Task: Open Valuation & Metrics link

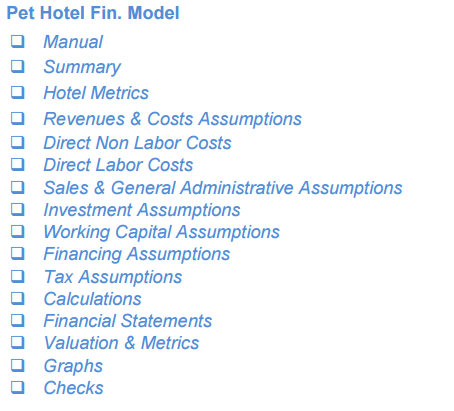Action: pos(122,343)
